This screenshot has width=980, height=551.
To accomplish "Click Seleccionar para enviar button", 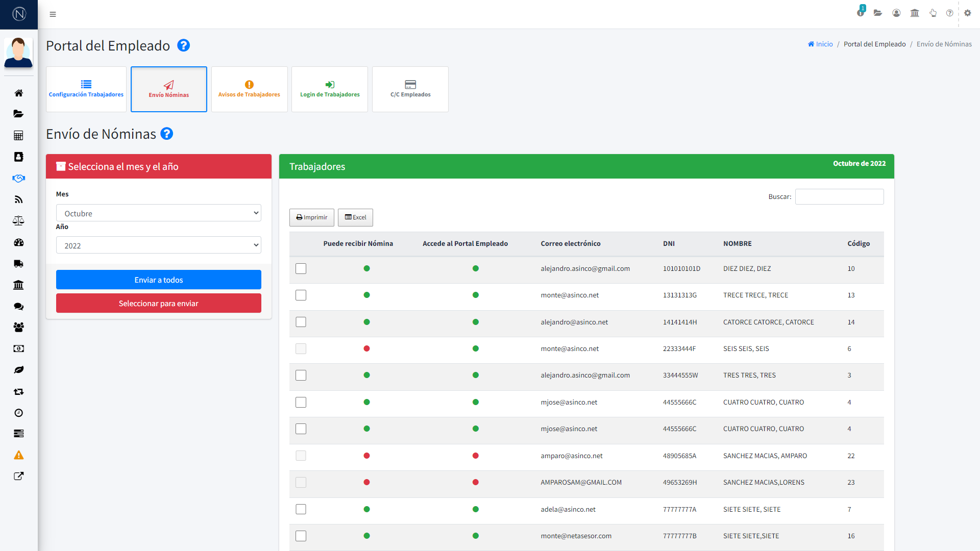I will tap(158, 303).
